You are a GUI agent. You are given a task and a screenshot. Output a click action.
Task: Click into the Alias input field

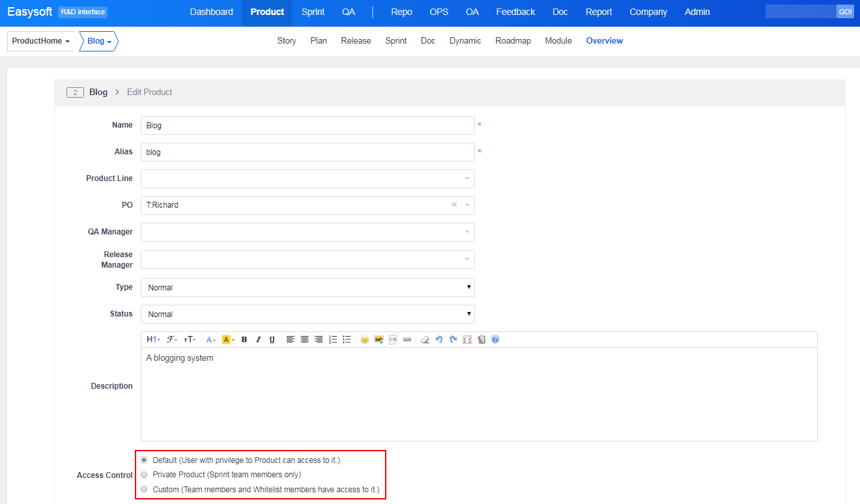point(308,152)
